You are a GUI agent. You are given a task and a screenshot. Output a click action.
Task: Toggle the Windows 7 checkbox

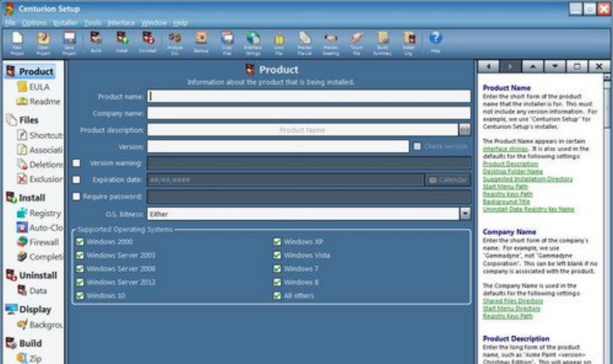[x=277, y=269]
